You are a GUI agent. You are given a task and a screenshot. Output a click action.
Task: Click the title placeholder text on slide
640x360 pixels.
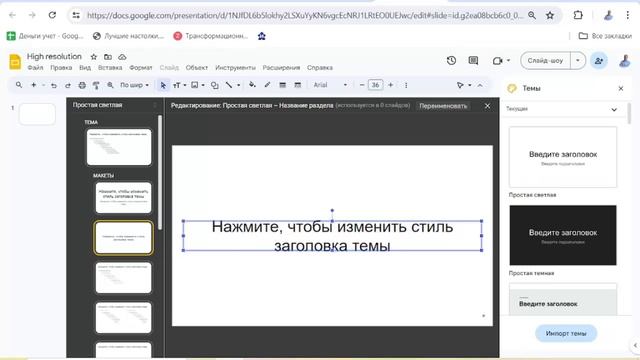pos(332,236)
